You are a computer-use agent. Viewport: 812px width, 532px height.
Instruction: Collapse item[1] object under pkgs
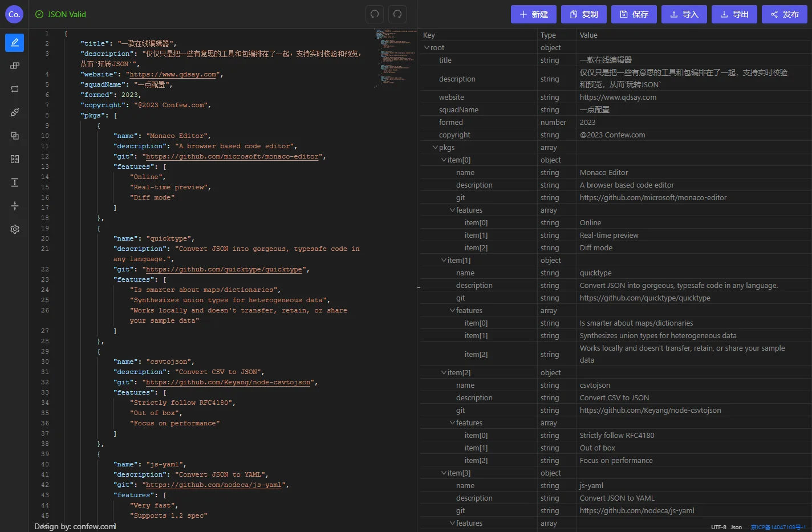[444, 260]
